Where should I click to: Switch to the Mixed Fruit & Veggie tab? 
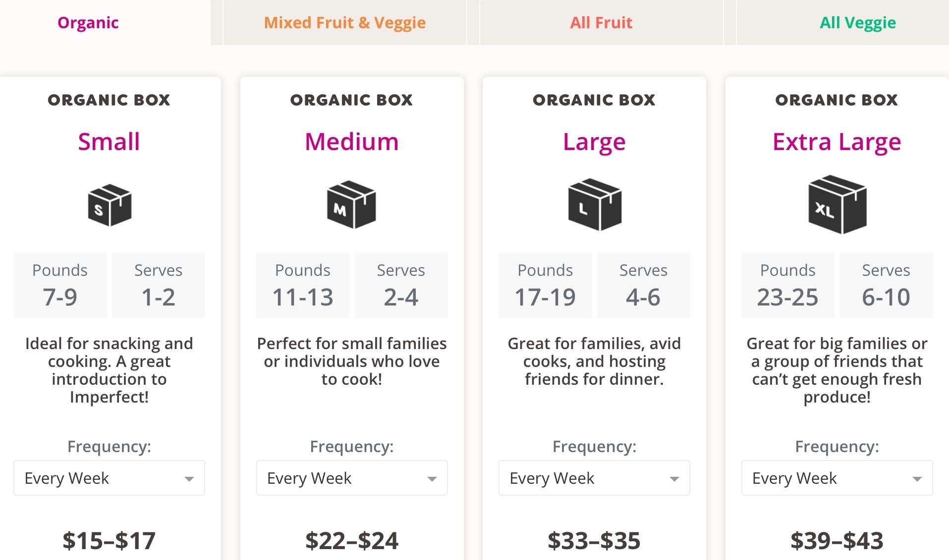coord(344,23)
